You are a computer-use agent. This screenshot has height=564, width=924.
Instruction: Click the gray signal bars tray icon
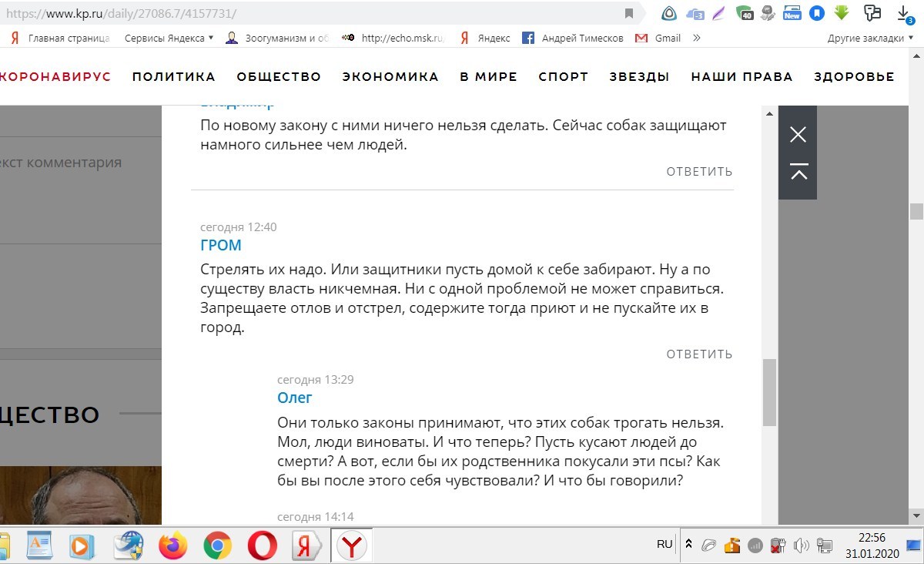(x=755, y=546)
